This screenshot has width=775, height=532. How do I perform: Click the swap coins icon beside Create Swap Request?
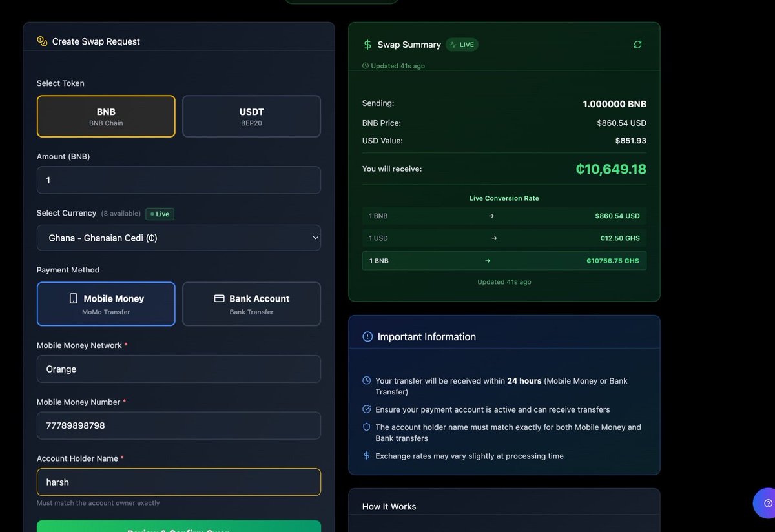tap(42, 41)
